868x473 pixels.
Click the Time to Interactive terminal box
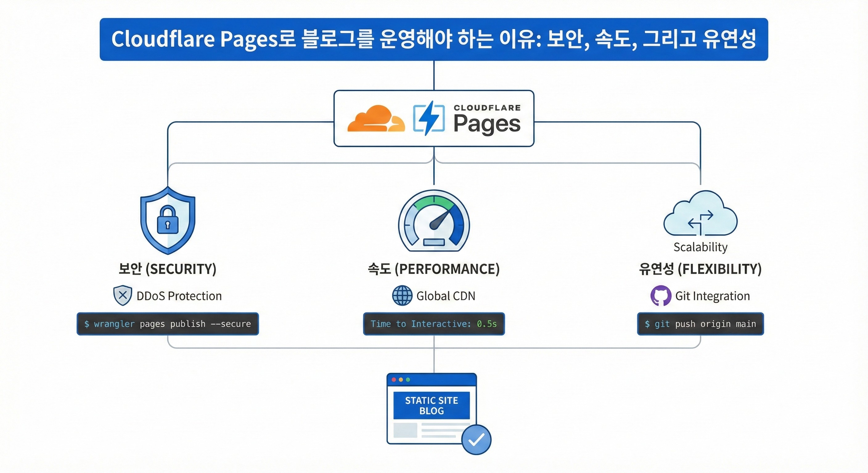pos(434,324)
